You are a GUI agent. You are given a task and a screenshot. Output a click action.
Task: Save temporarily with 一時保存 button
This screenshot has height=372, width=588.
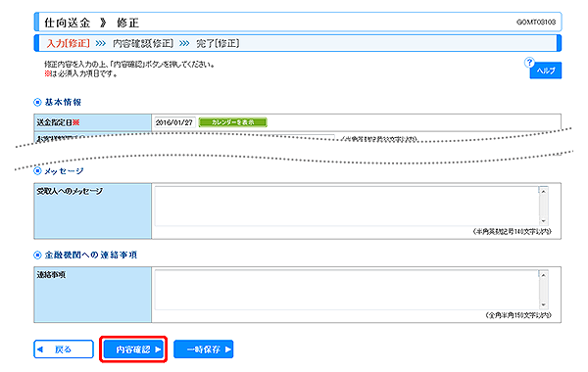(x=203, y=349)
